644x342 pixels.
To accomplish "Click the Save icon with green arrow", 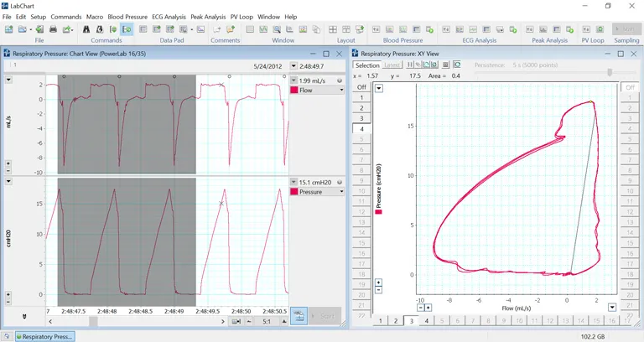I will tap(40, 29).
